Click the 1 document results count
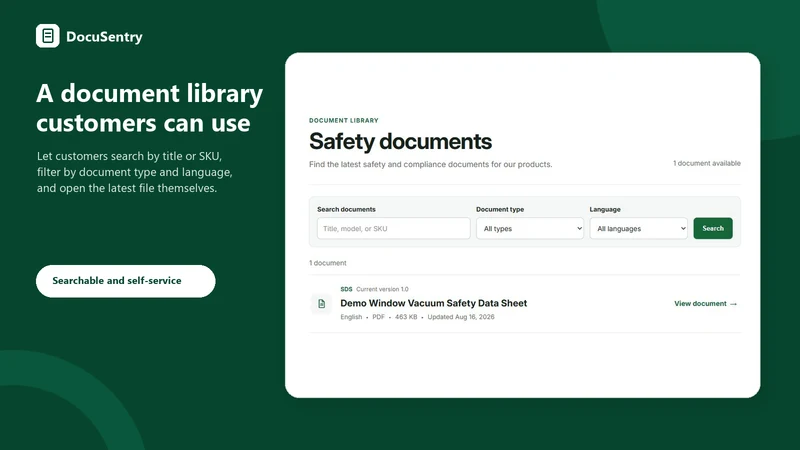 (x=328, y=263)
